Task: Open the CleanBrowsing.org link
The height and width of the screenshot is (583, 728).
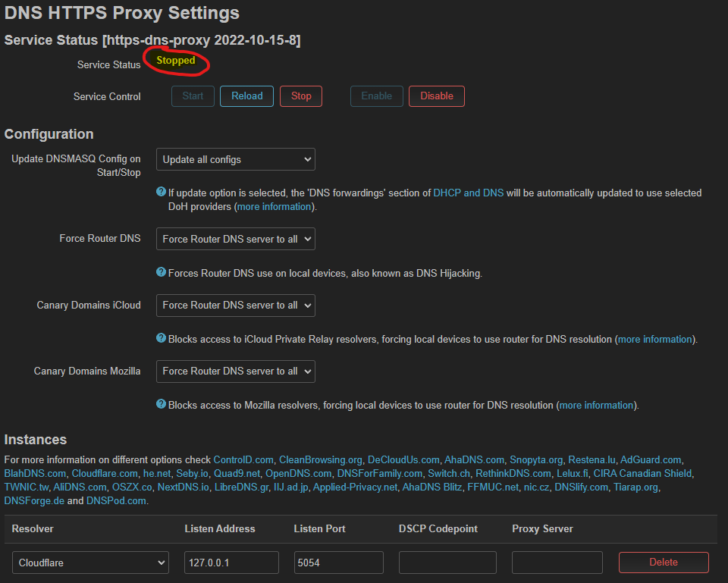Action: pos(320,460)
